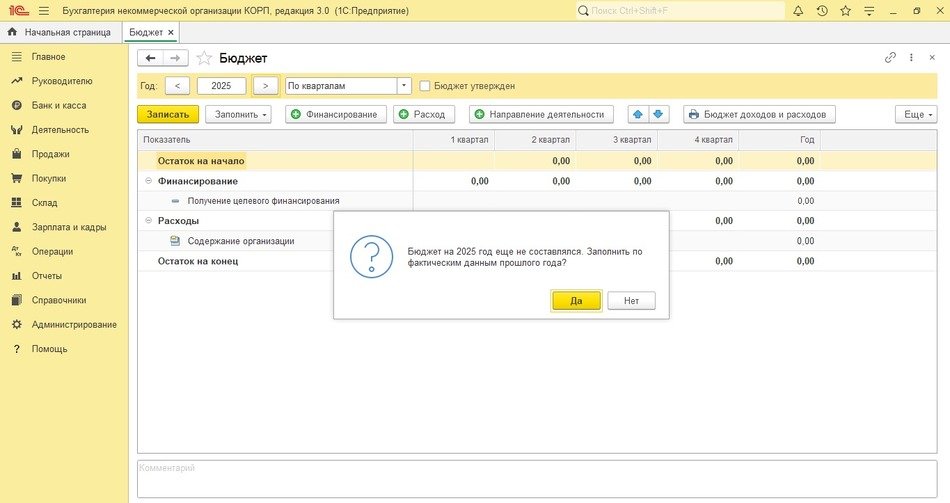Confirm dialog with Да button
The width and height of the screenshot is (950, 503).
[576, 300]
